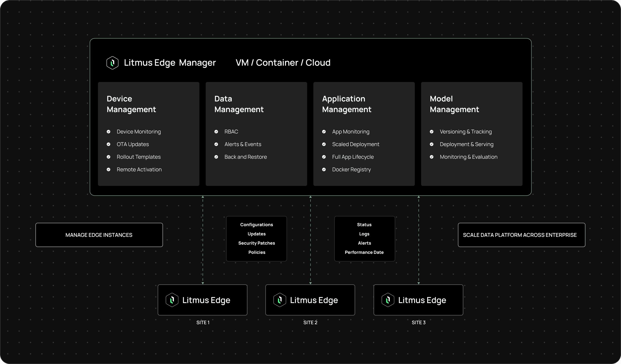This screenshot has width=621, height=364.
Task: Toggle the Back and Restore check mark
Action: click(x=216, y=157)
